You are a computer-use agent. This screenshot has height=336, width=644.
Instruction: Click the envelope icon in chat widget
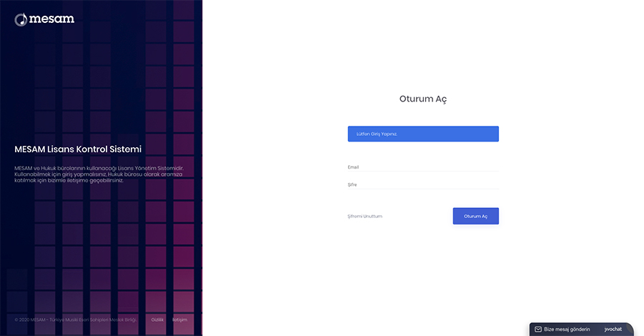[x=538, y=330]
